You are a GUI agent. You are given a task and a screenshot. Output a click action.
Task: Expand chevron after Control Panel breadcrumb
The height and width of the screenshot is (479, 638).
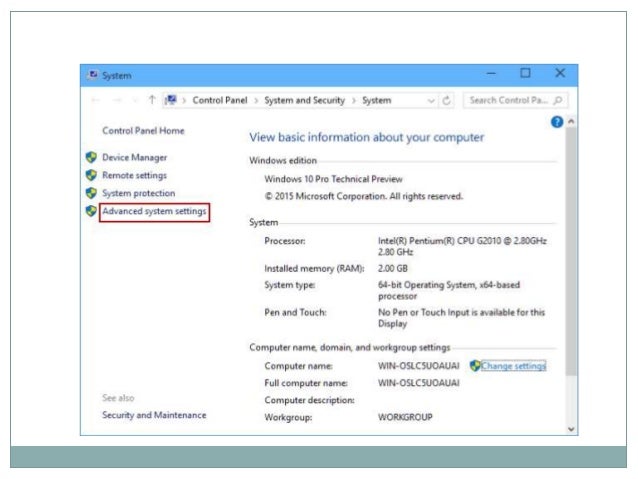point(256,101)
